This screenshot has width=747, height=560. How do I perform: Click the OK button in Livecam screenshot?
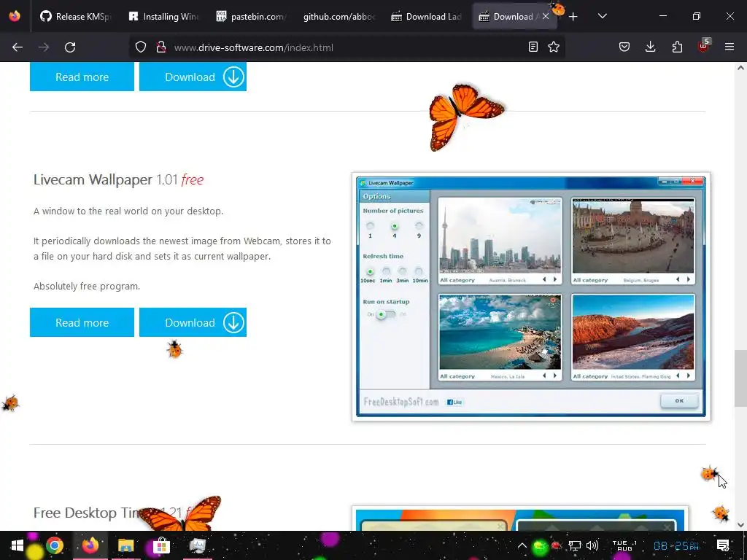679,400
